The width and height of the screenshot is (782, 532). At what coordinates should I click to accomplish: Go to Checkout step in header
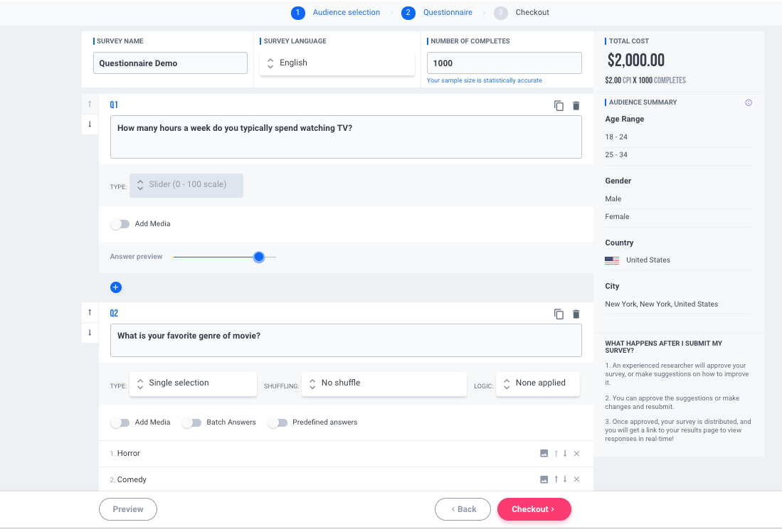pos(522,13)
